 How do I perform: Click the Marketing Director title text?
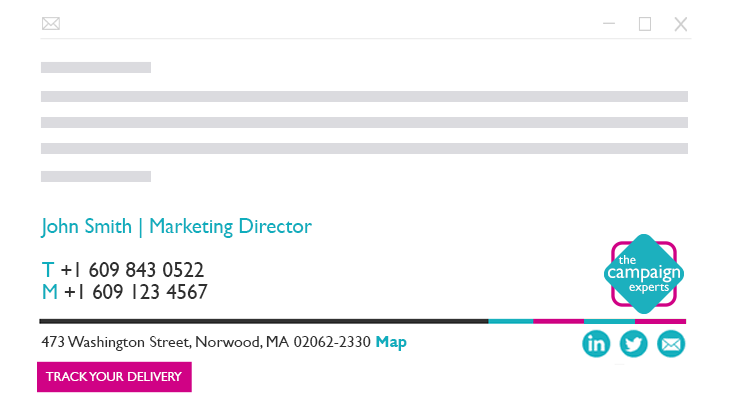(x=230, y=227)
